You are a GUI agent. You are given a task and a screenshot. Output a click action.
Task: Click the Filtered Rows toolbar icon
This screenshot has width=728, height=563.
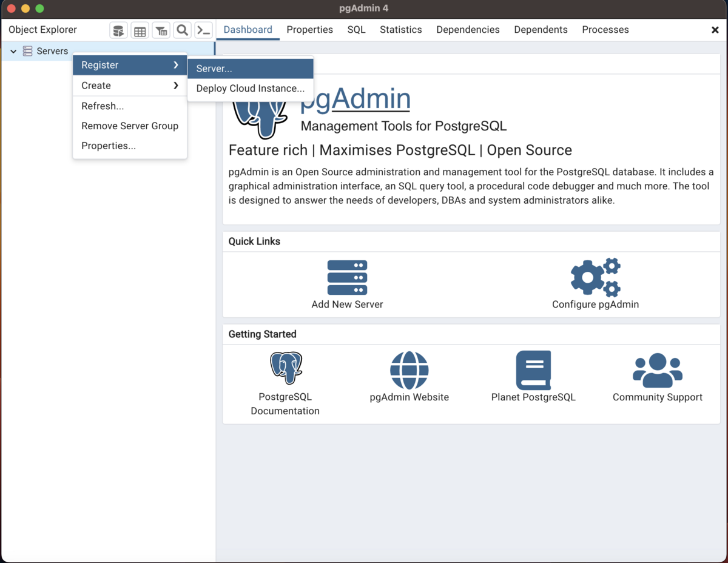click(161, 30)
